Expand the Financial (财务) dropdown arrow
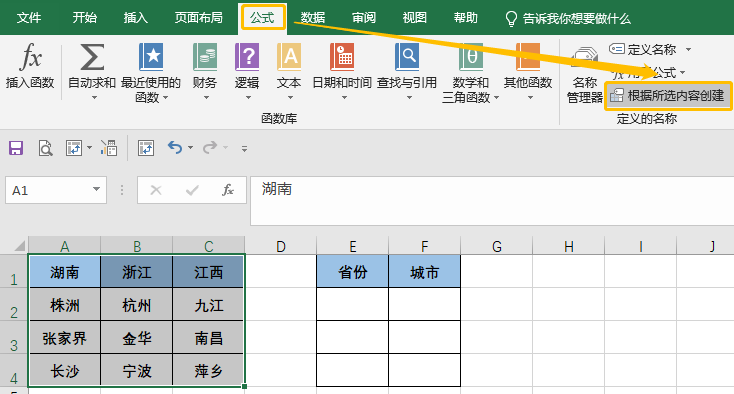The height and width of the screenshot is (394, 734). pos(206,97)
